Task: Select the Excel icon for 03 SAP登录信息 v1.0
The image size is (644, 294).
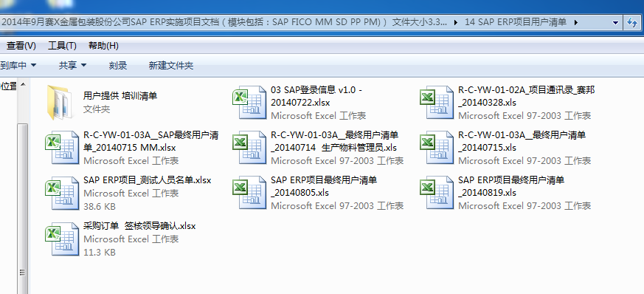Action: (249, 102)
